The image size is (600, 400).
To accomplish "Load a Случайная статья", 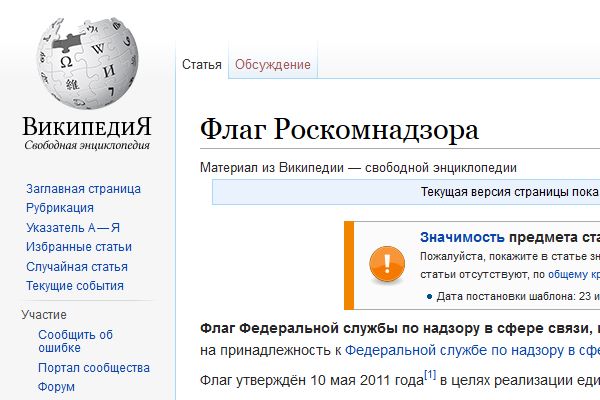I will tap(77, 267).
